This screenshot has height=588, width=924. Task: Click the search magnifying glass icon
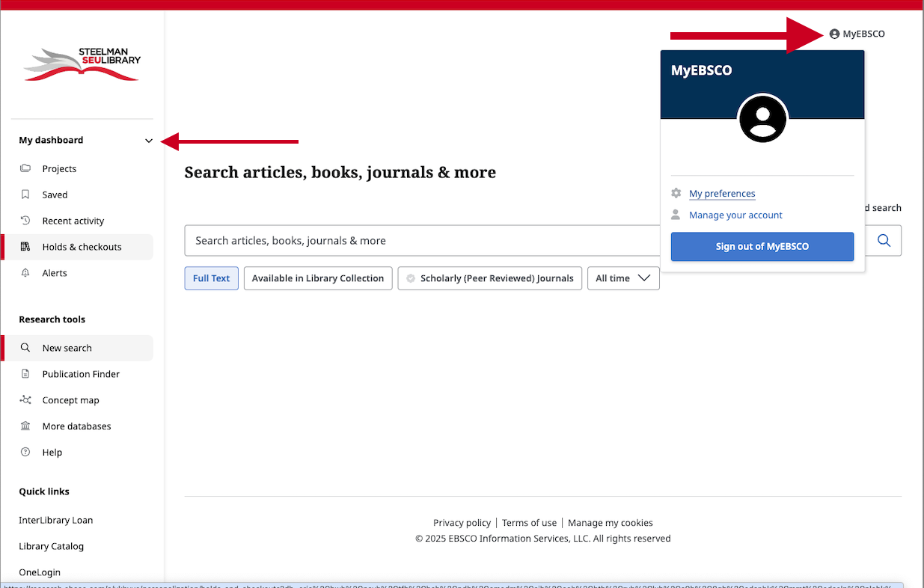tap(884, 241)
